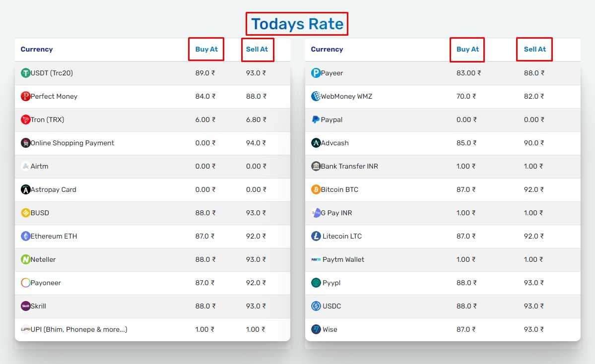This screenshot has width=595, height=364.
Task: Click the 'USDC' currency name
Action: (331, 306)
